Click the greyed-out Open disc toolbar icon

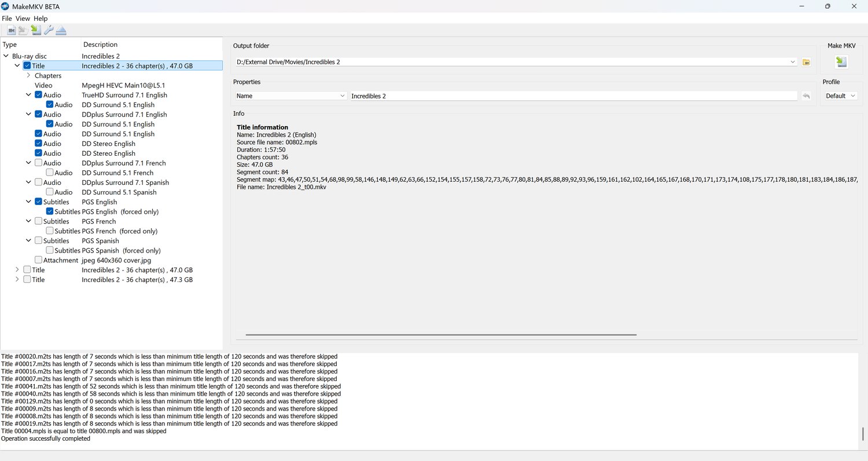click(23, 30)
